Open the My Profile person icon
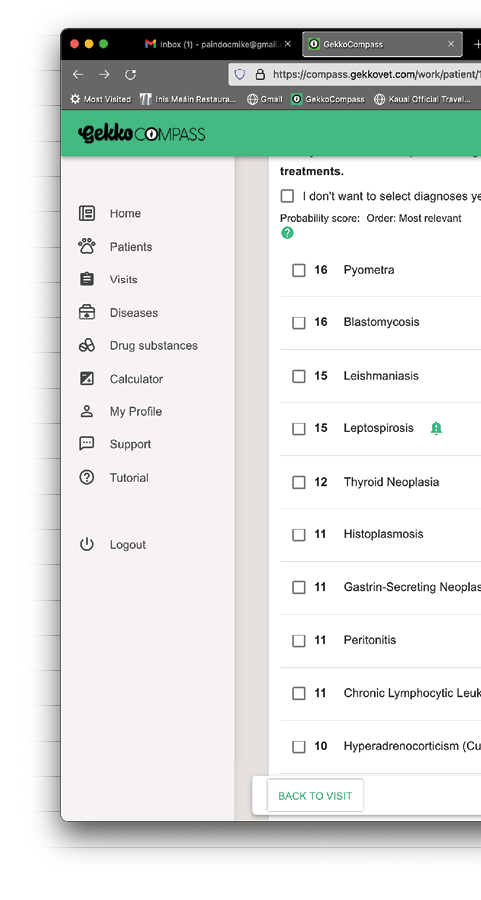 (87, 412)
